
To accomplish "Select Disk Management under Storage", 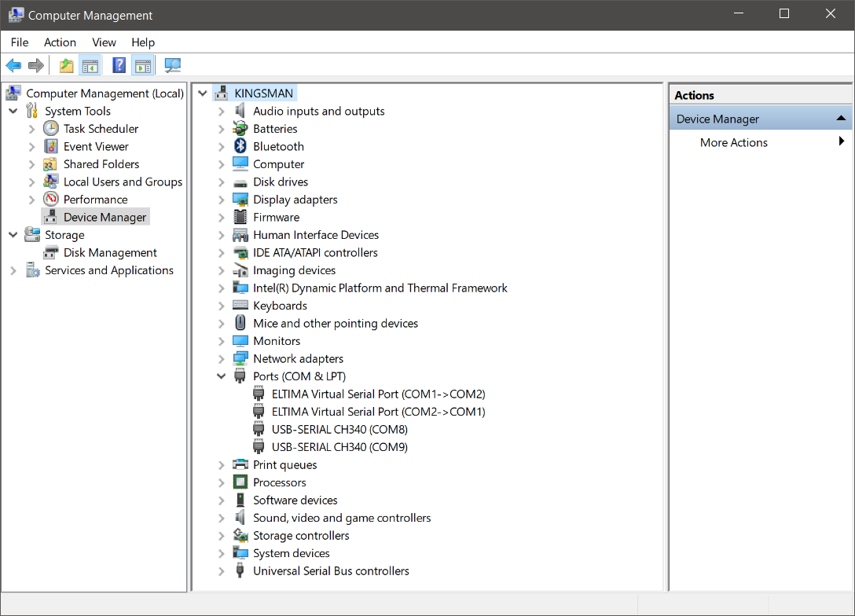I will tap(110, 253).
